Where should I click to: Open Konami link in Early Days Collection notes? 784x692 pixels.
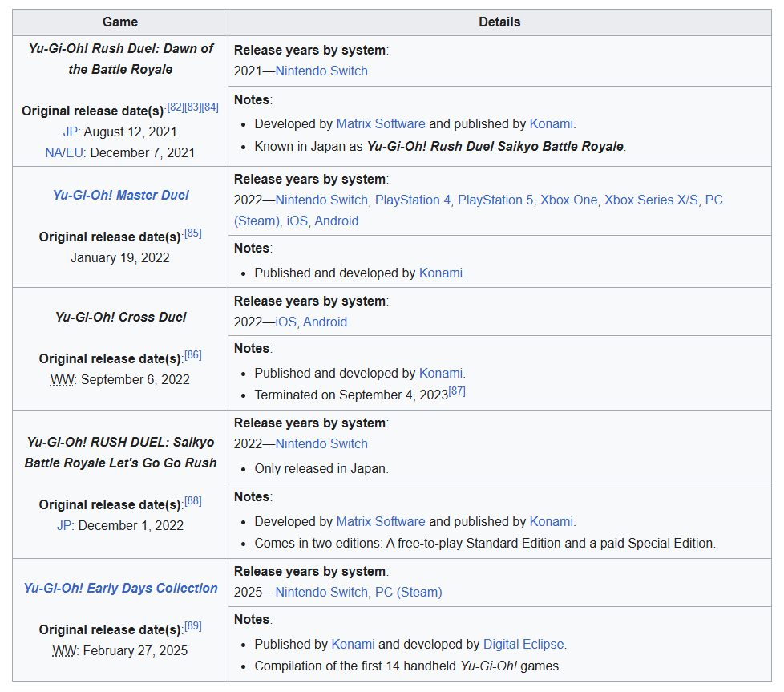tap(353, 644)
